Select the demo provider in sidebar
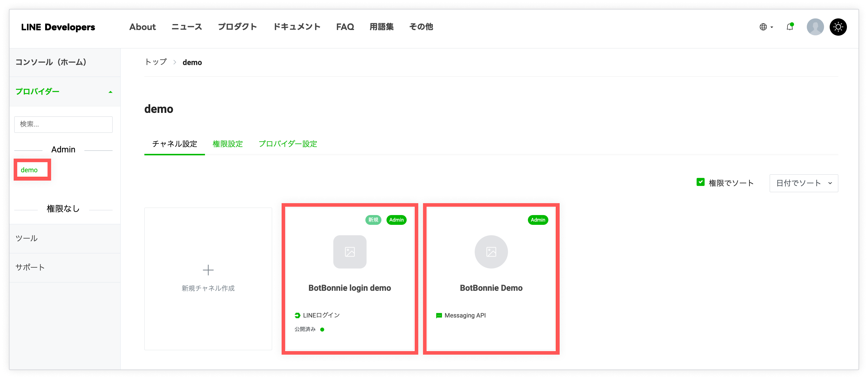Viewport: 868px width, 379px height. pyautogui.click(x=29, y=170)
